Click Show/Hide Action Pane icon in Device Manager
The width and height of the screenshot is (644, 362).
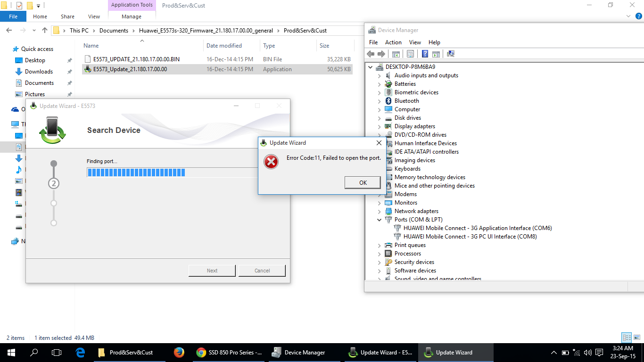point(436,54)
